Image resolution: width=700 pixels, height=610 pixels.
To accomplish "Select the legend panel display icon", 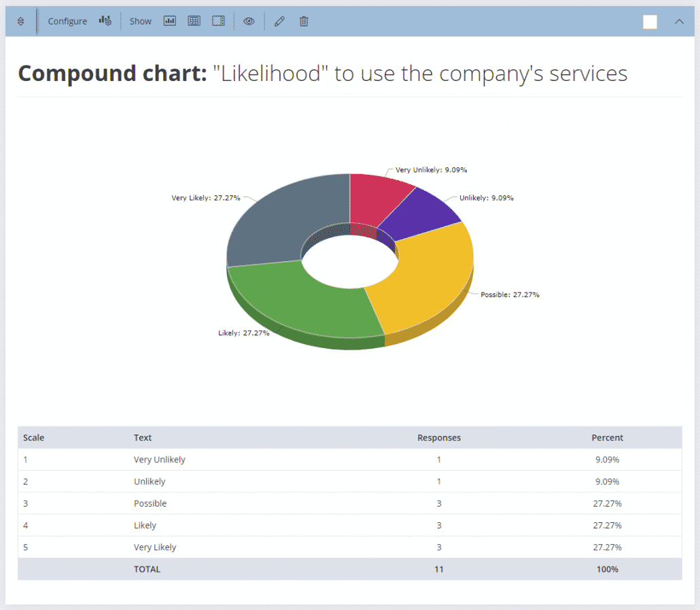I will coord(218,20).
